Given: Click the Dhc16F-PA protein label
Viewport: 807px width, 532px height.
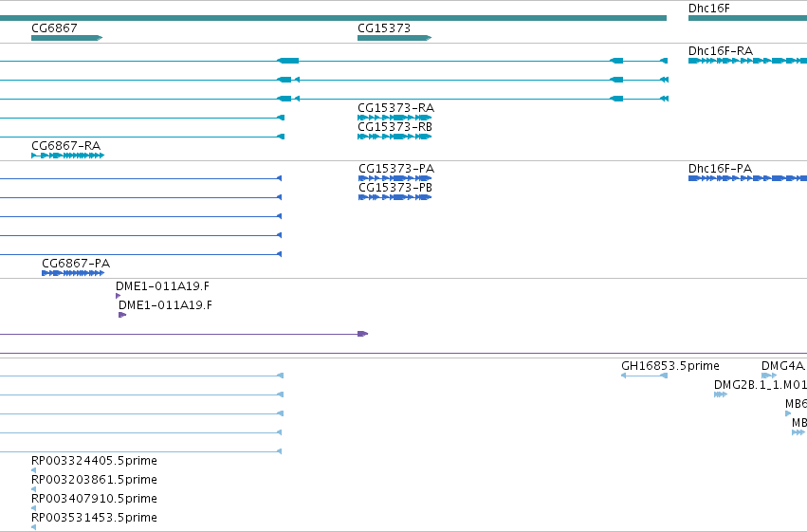Looking at the screenshot, I should [x=720, y=169].
